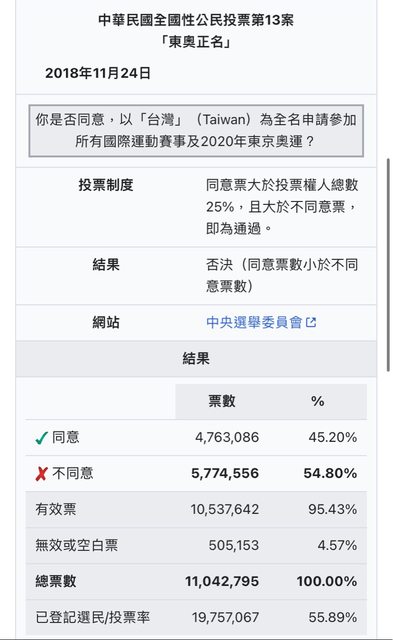Viewport: 393px width, 640px height.
Task: Click the vertical scrollbar on the right edge
Action: pyautogui.click(x=388, y=264)
